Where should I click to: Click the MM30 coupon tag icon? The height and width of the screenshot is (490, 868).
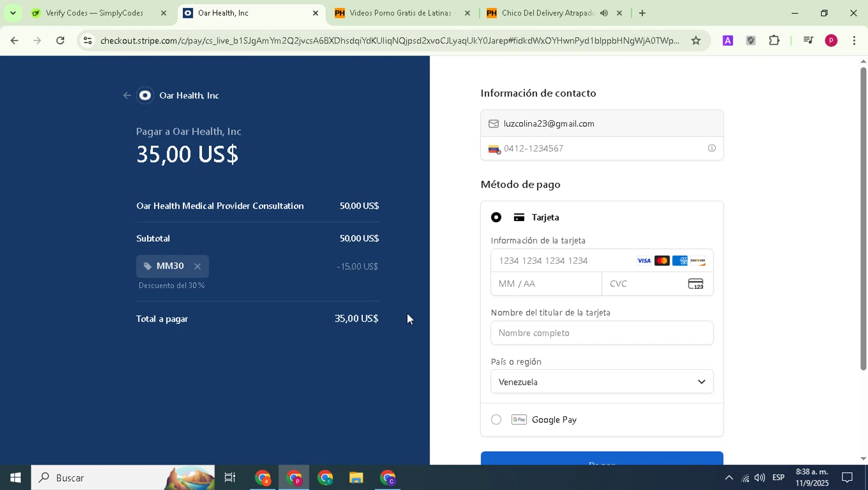[x=148, y=266]
